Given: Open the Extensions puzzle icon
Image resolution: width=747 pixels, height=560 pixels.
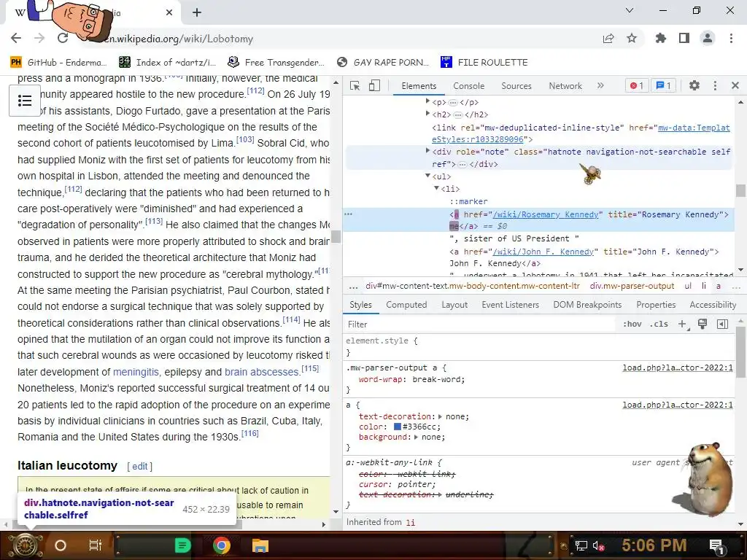Looking at the screenshot, I should click(661, 38).
